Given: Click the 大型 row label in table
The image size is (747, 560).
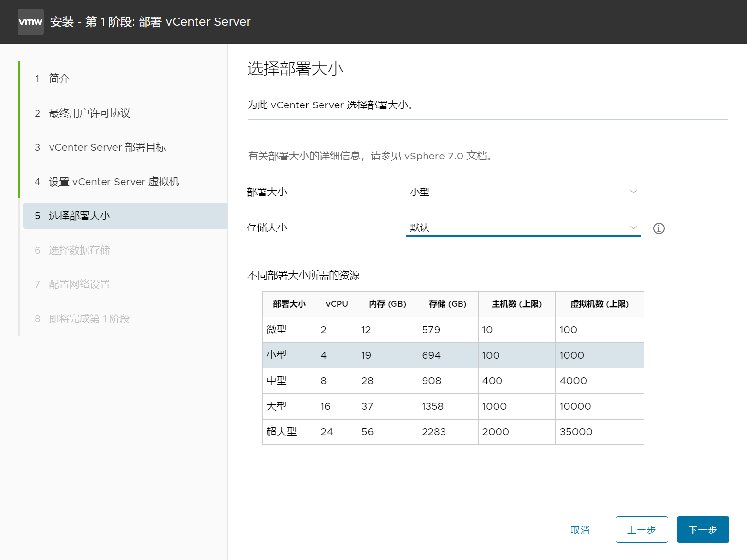Looking at the screenshot, I should (x=276, y=406).
